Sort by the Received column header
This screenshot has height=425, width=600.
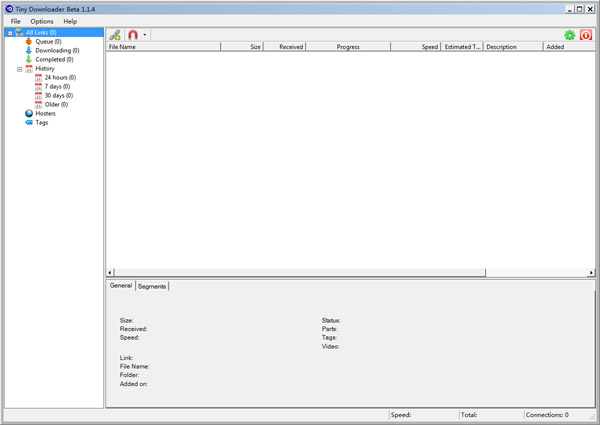tap(285, 47)
